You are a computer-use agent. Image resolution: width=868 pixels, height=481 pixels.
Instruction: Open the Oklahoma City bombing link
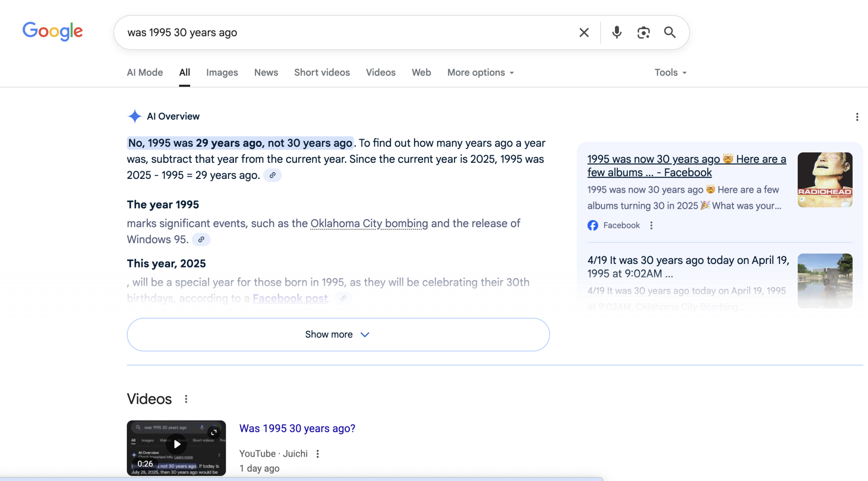click(369, 224)
